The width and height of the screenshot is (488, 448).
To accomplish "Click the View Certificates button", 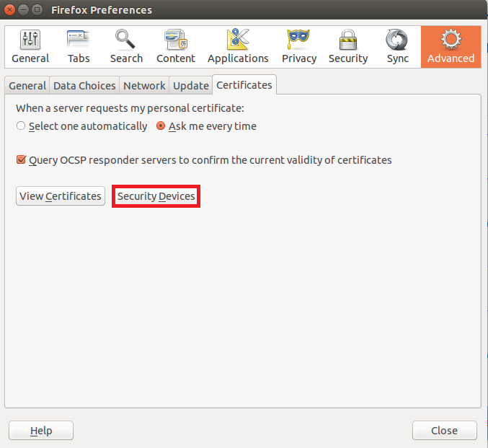I will pyautogui.click(x=61, y=196).
